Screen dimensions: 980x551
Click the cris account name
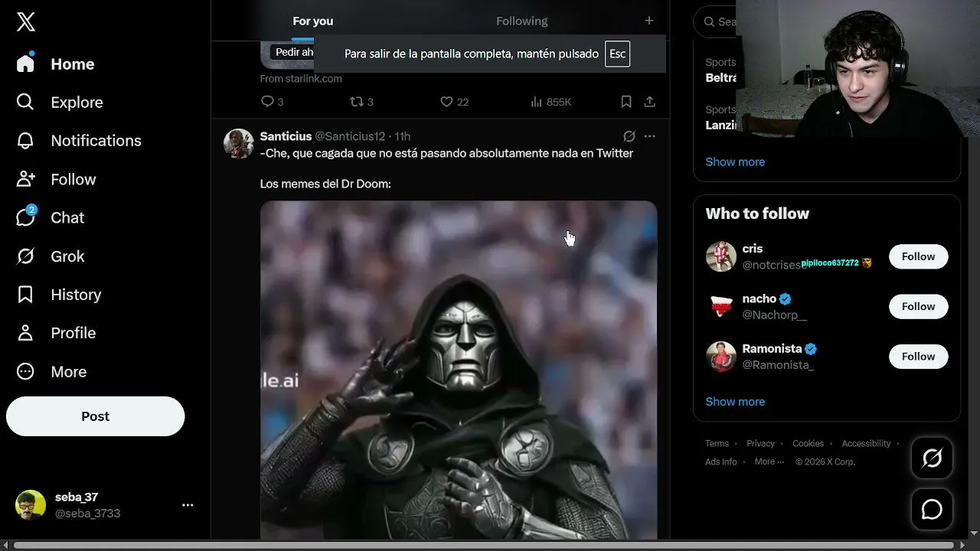(753, 249)
